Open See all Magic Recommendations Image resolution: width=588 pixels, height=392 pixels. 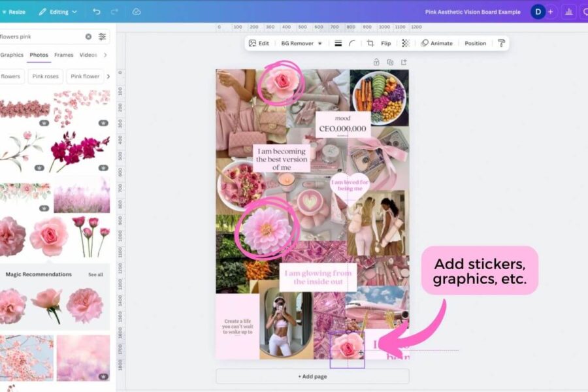point(95,274)
